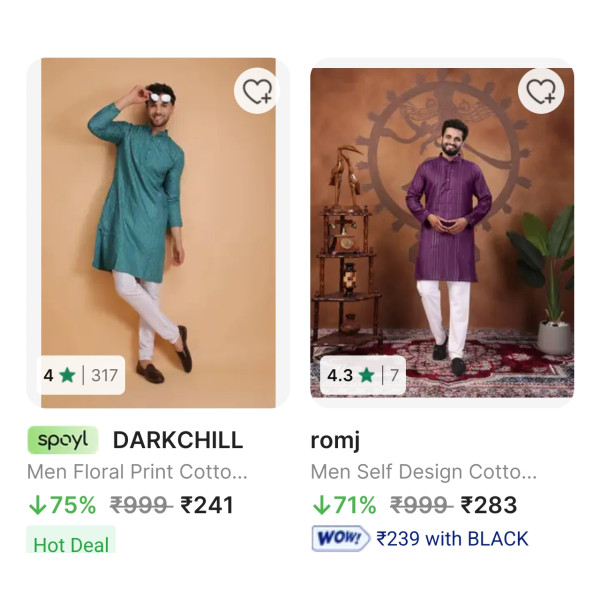The height and width of the screenshot is (600, 600).
Task: Tap the 4.3 star rating badge
Action: pyautogui.click(x=350, y=376)
